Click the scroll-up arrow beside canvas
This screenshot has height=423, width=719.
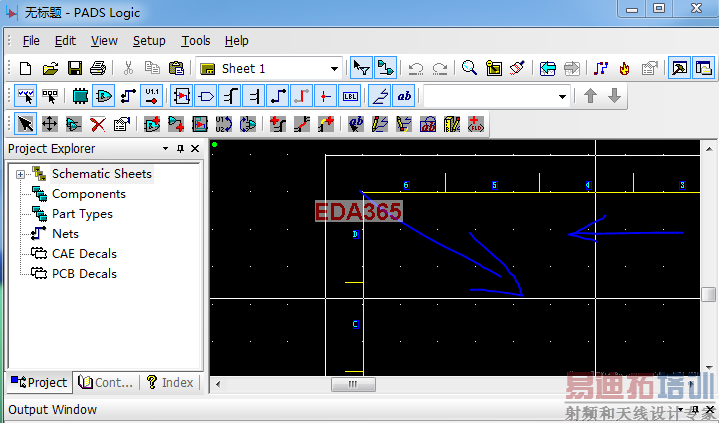[x=708, y=149]
